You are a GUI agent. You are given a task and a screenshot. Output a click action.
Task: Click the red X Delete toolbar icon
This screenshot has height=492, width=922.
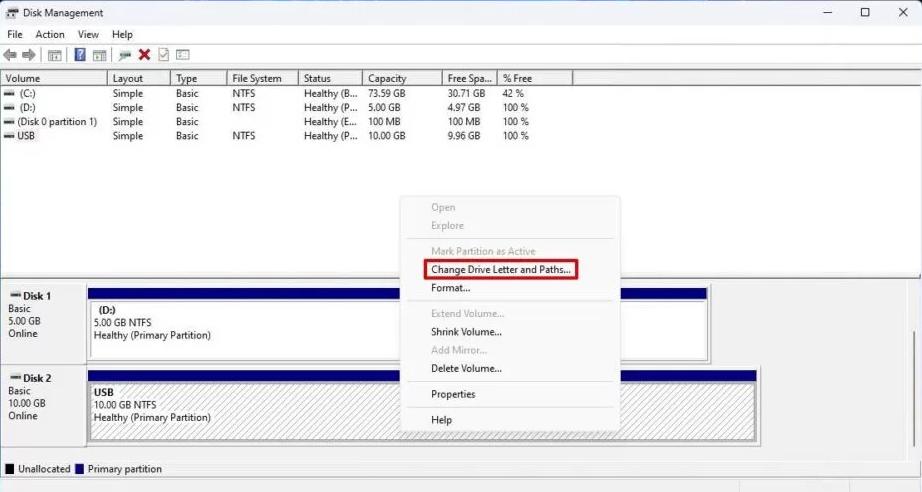tap(144, 55)
